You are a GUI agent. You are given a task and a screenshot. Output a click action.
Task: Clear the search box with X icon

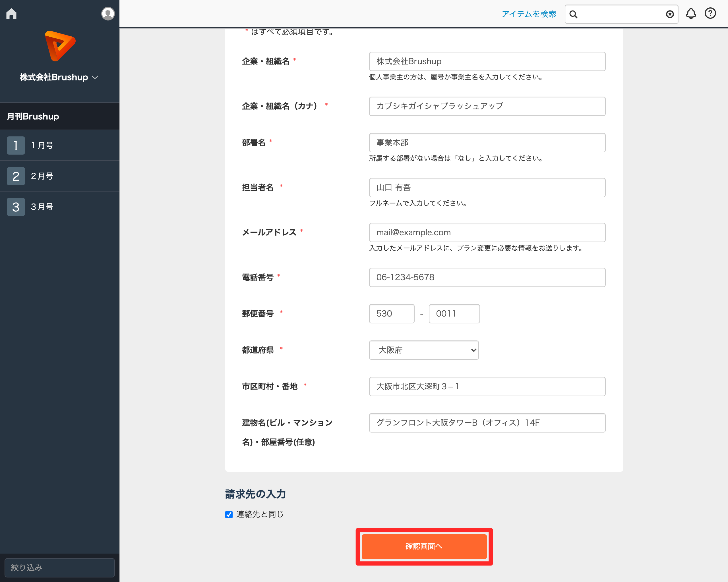670,14
